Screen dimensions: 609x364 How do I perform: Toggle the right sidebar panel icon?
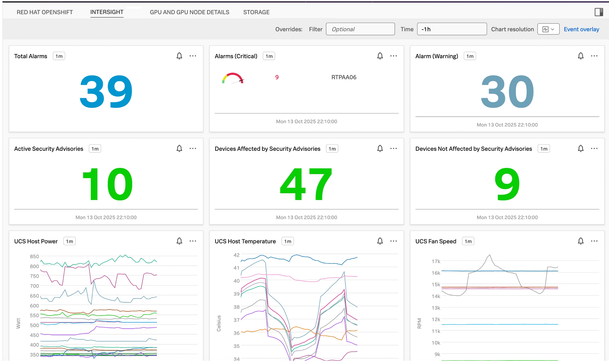(599, 12)
